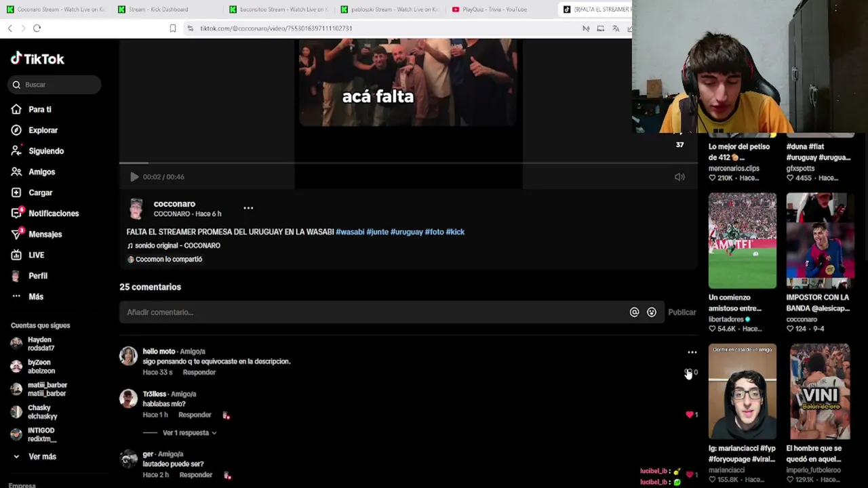Image resolution: width=868 pixels, height=488 pixels.
Task: Open the #wasabi hashtag
Action: point(350,232)
